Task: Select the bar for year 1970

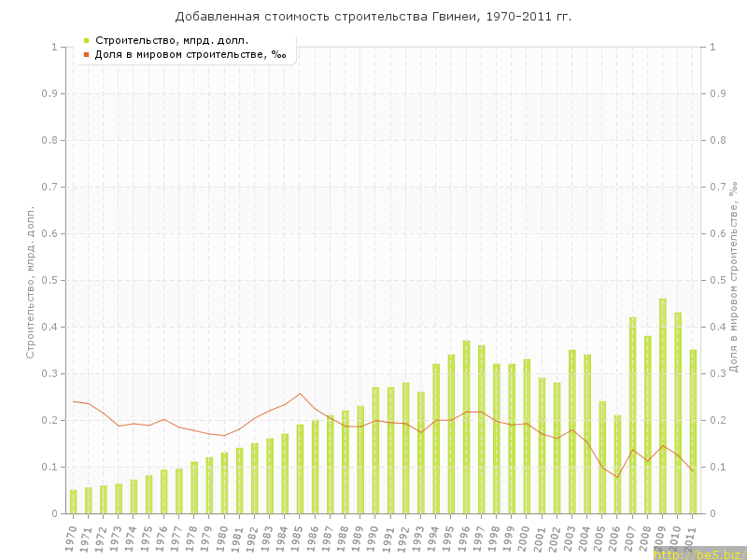Action: [74, 501]
